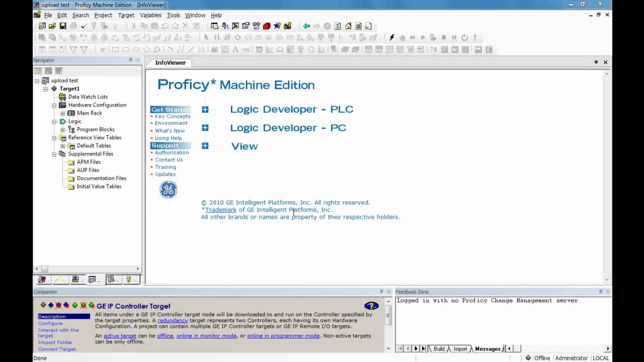
Task: Click the Save floppy disk icon
Action: (63, 26)
